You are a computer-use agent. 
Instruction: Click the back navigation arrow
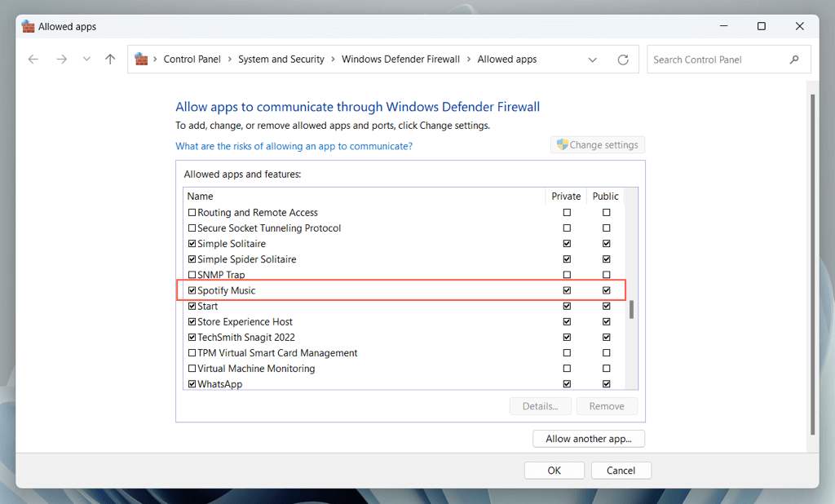coord(33,60)
